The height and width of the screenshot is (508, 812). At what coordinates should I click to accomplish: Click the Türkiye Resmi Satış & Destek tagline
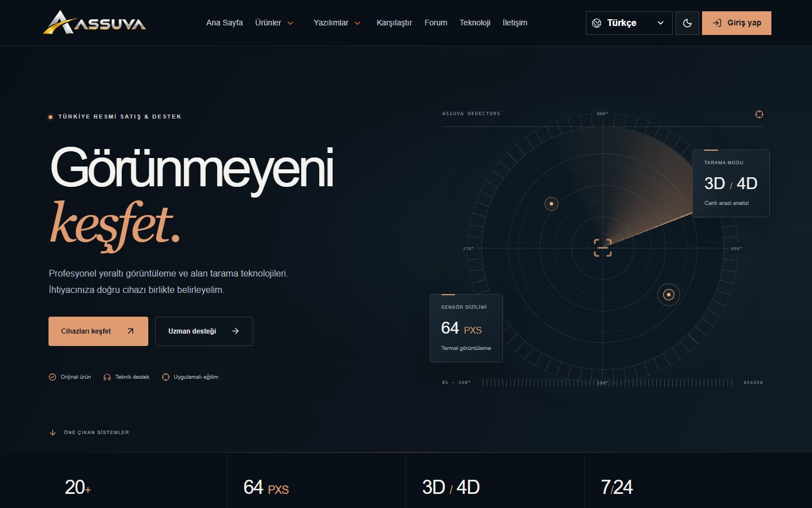click(x=120, y=117)
